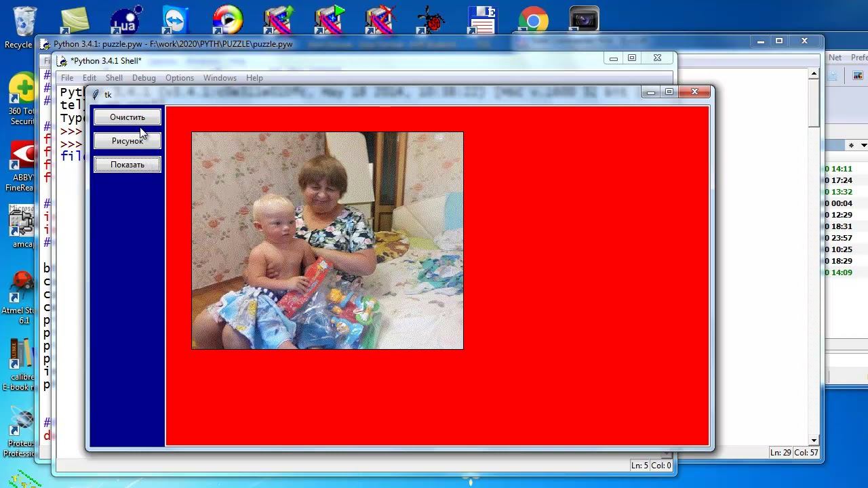The image size is (868, 488).
Task: Click the asterisk column header
Action: (851, 145)
